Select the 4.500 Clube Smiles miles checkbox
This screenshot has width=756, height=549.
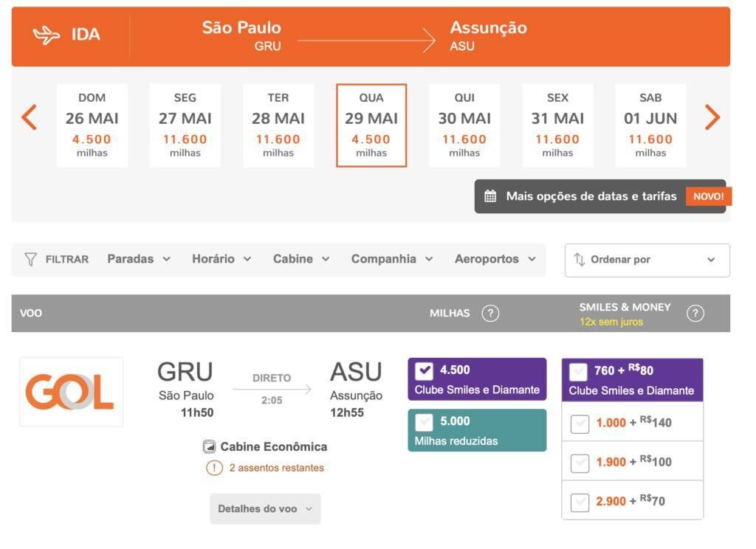pos(425,370)
